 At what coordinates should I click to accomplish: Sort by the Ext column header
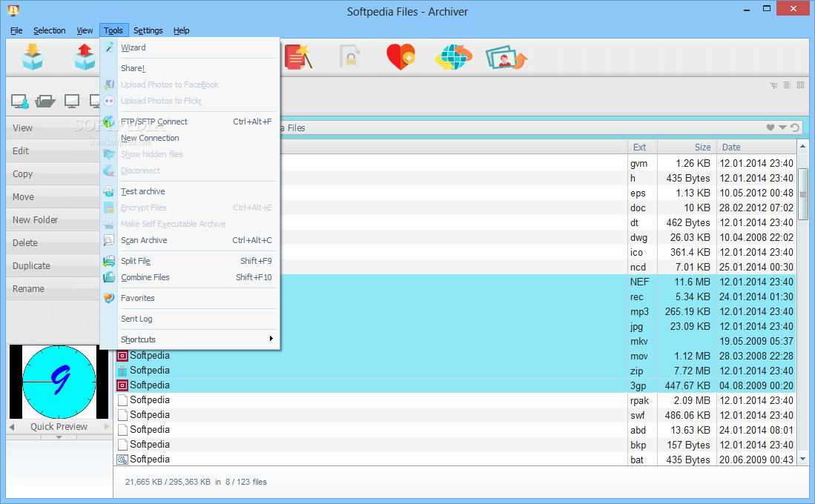pos(642,147)
